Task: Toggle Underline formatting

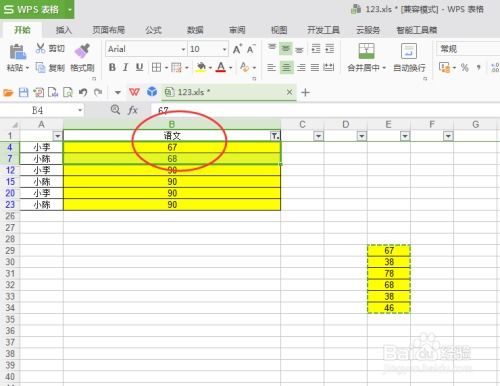Action: [x=139, y=68]
